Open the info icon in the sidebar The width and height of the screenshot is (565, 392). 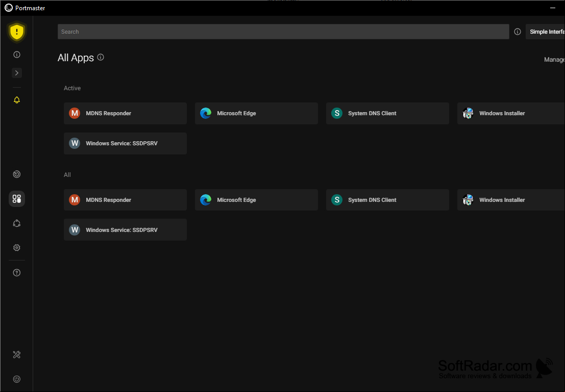pos(16,55)
